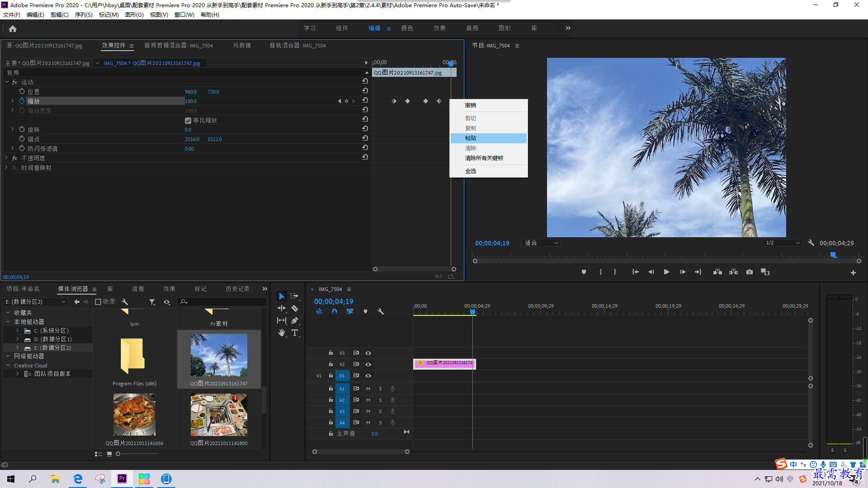Toggle Rotation animation stopwatch

22,130
